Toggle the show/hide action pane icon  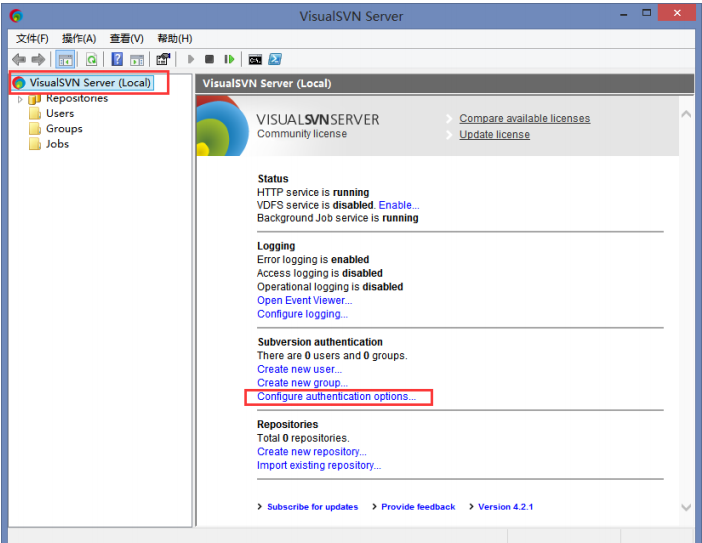click(x=137, y=59)
